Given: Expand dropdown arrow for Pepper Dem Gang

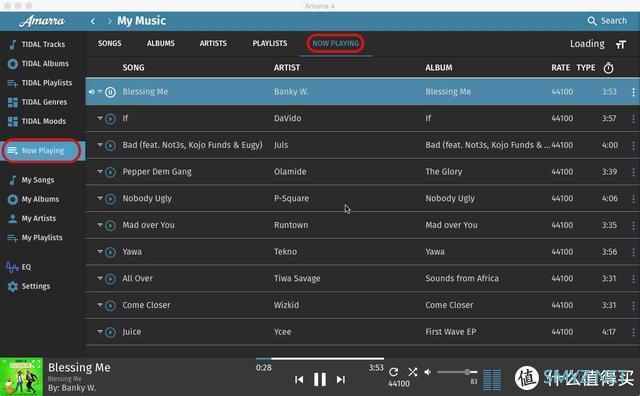Looking at the screenshot, I should coord(100,171).
